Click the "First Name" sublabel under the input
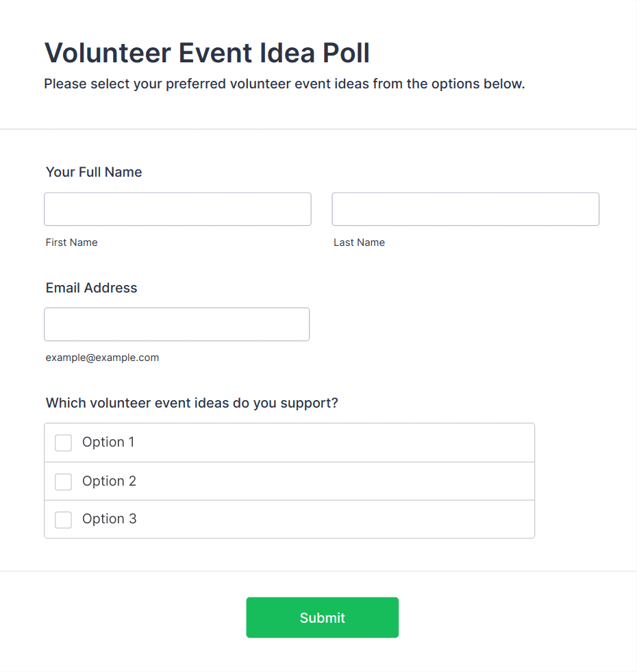This screenshot has height=672, width=637. tap(71, 242)
